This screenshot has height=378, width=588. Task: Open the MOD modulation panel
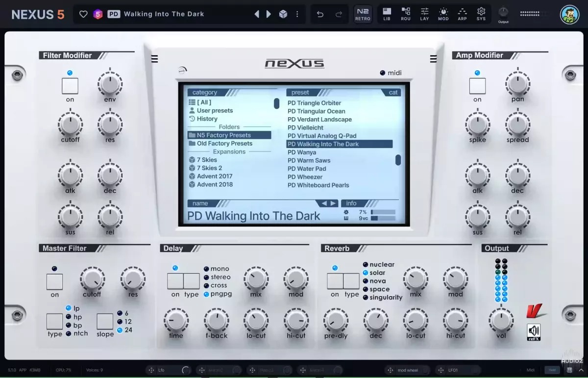443,14
